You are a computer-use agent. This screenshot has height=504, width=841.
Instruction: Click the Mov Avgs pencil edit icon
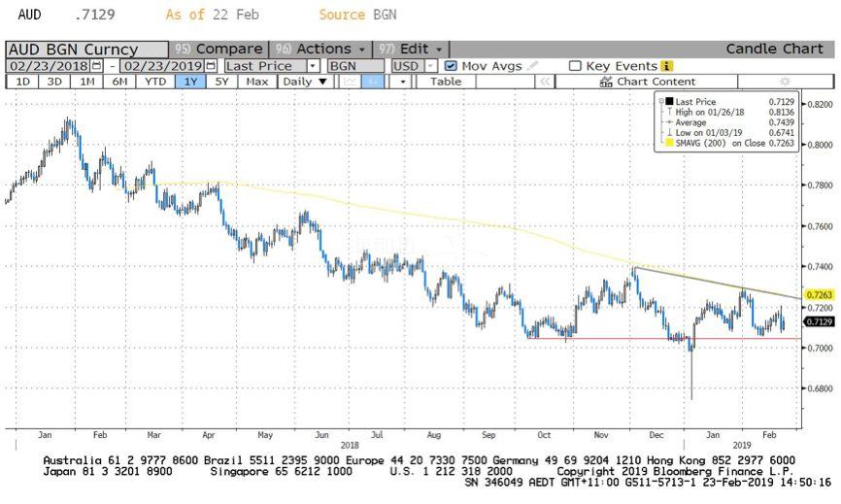point(531,66)
